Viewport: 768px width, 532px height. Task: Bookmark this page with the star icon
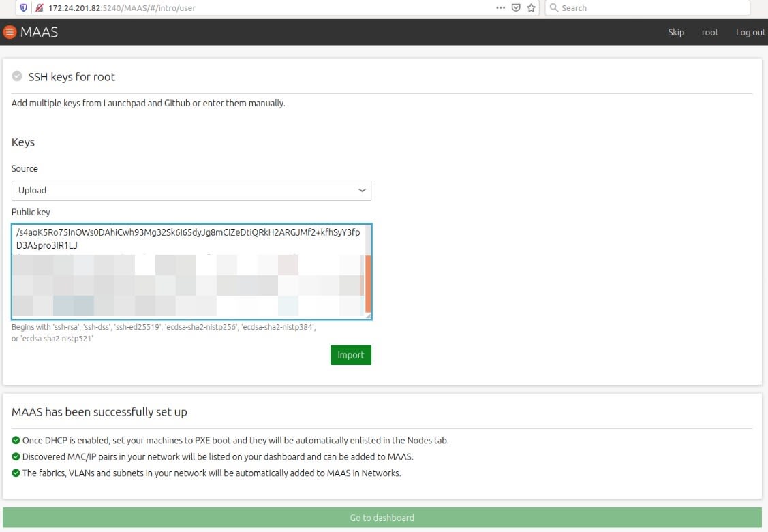(531, 7)
